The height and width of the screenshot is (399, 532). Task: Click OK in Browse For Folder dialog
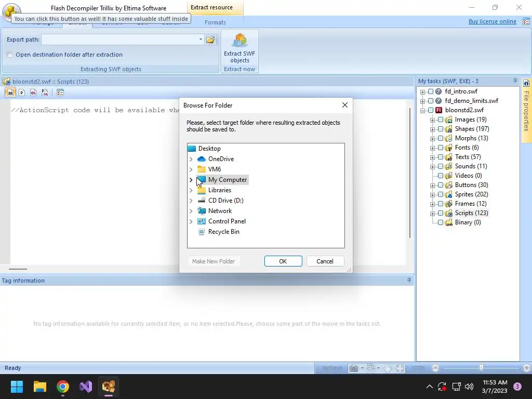283,261
